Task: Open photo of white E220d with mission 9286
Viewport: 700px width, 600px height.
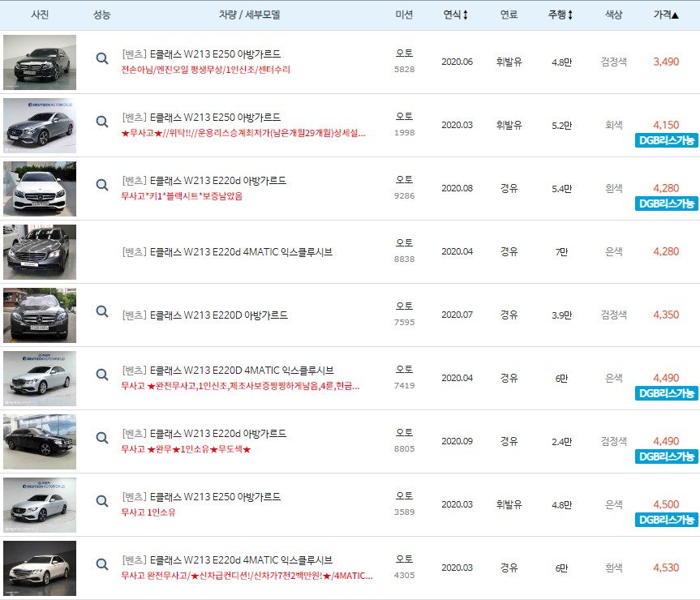Action: point(40,189)
